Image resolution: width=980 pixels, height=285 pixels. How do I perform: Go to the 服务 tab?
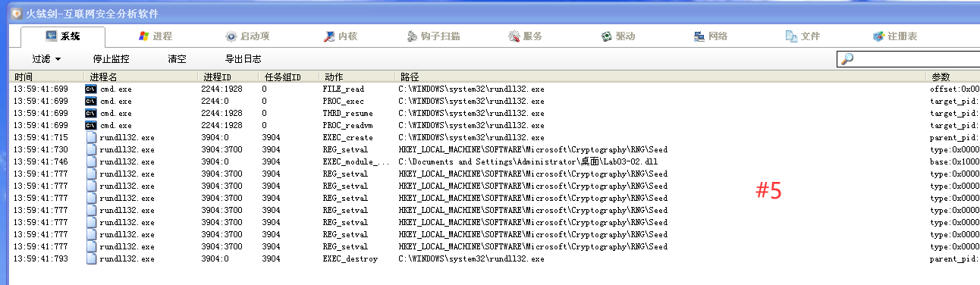point(525,36)
